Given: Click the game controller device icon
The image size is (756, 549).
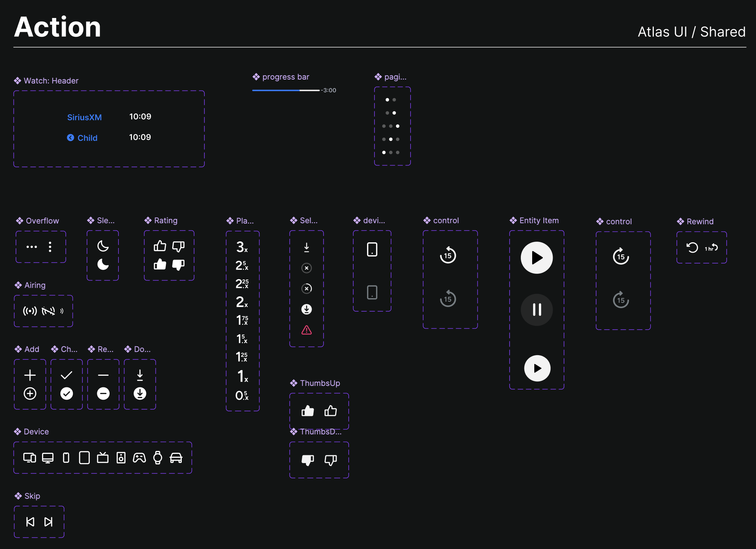Looking at the screenshot, I should coord(139,458).
